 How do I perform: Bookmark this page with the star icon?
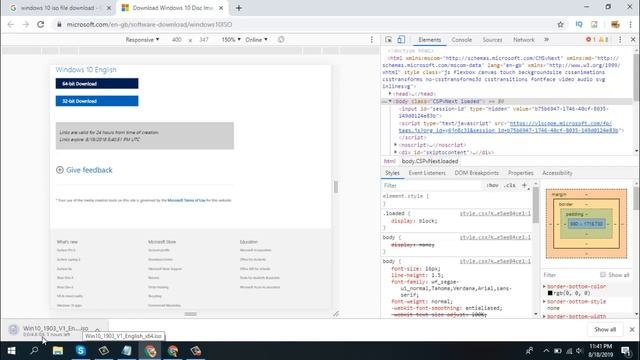click(560, 24)
